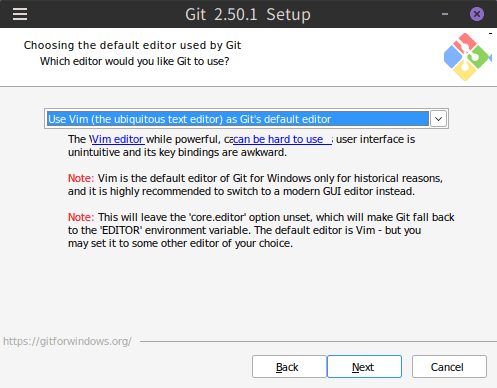497x388 pixels.
Task: Click the Git logo icon
Action: point(468,57)
